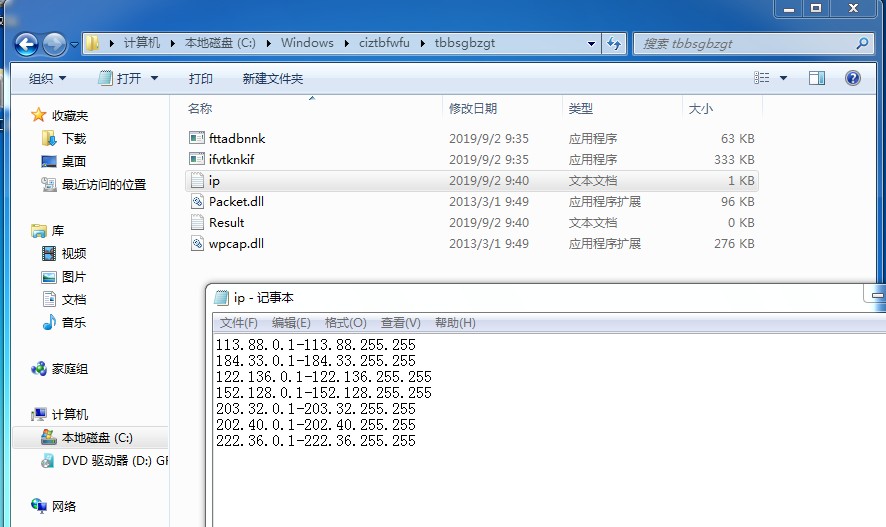This screenshot has width=886, height=527.
Task: Open the 视频 library
Action: (x=64, y=254)
